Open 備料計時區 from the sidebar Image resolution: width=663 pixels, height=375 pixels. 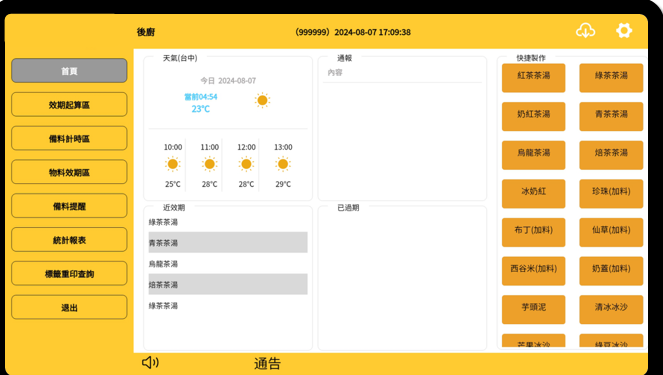pos(69,138)
